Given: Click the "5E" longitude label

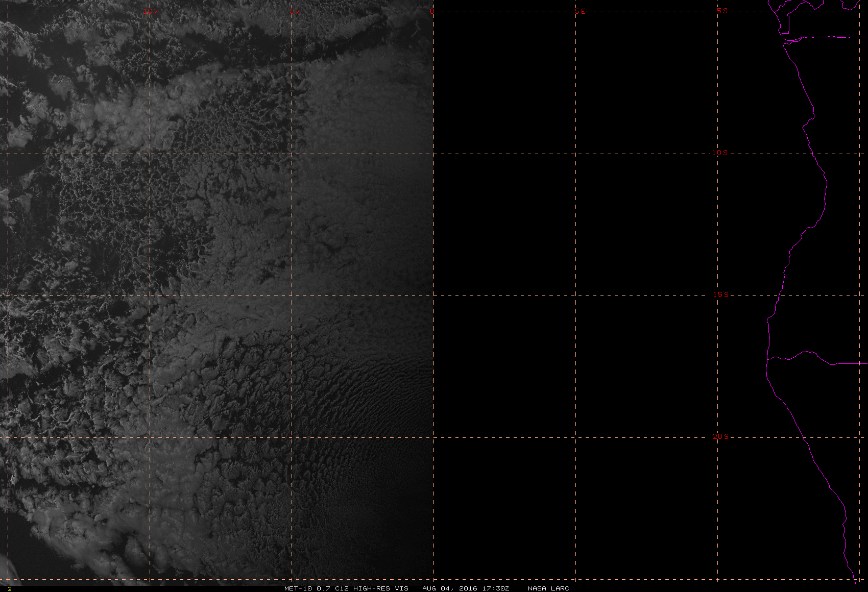Looking at the screenshot, I should [580, 11].
